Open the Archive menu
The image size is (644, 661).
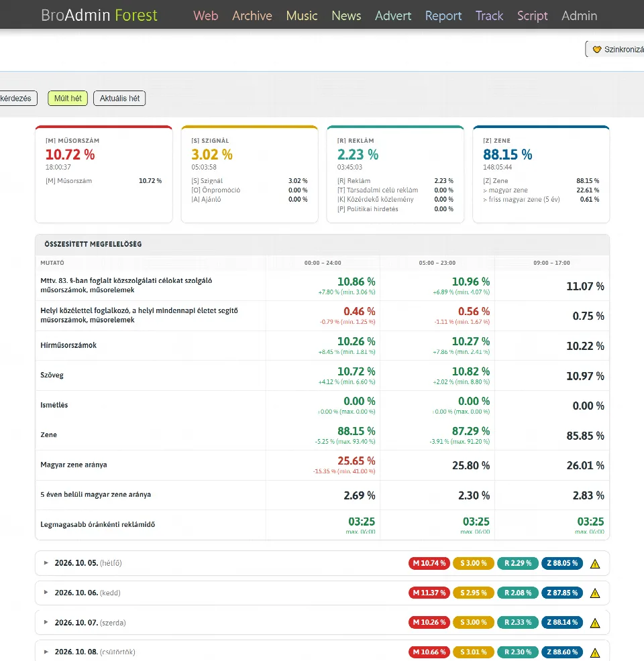click(252, 15)
